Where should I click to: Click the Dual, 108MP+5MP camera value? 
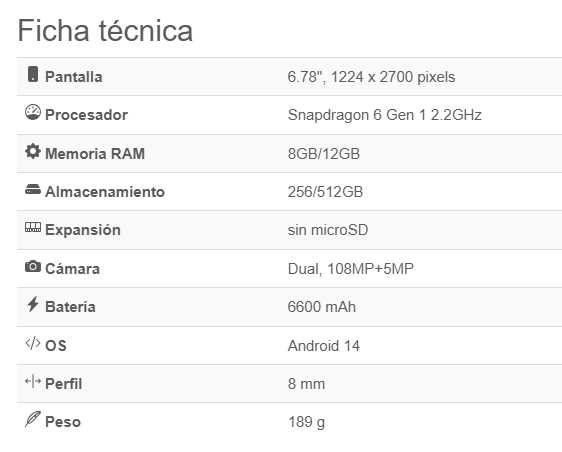tap(351, 269)
